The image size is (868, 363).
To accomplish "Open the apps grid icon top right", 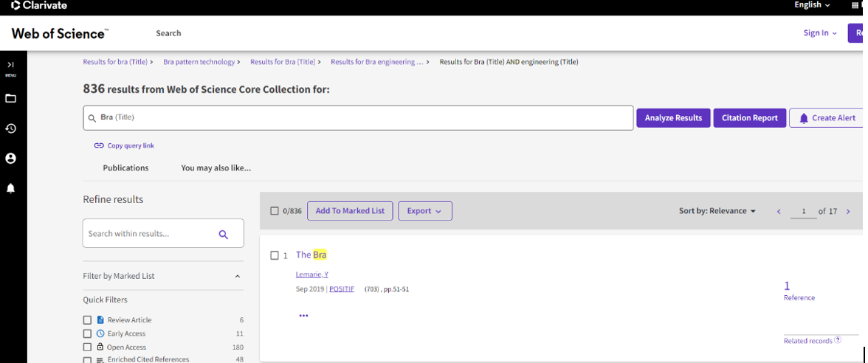I will (x=856, y=5).
